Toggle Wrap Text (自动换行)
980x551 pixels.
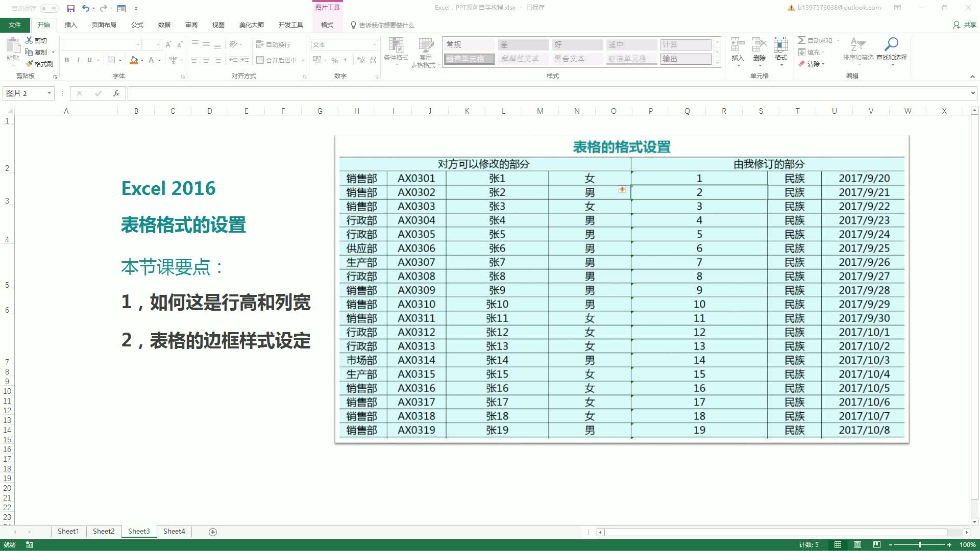[273, 44]
